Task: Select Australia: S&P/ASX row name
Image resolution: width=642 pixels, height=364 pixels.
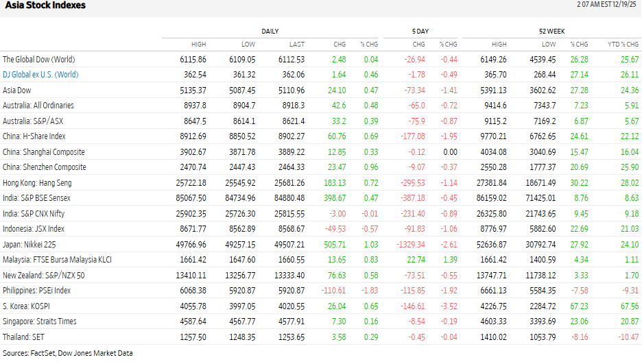Action: (33, 121)
